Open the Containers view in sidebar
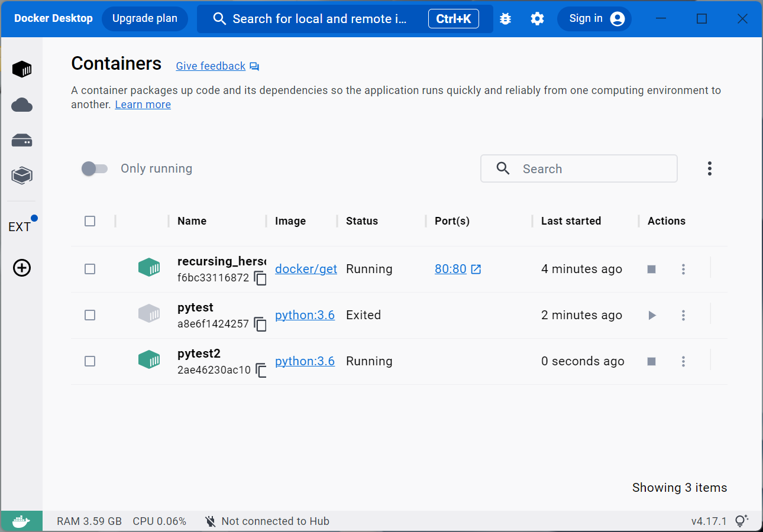The image size is (763, 532). [x=22, y=70]
